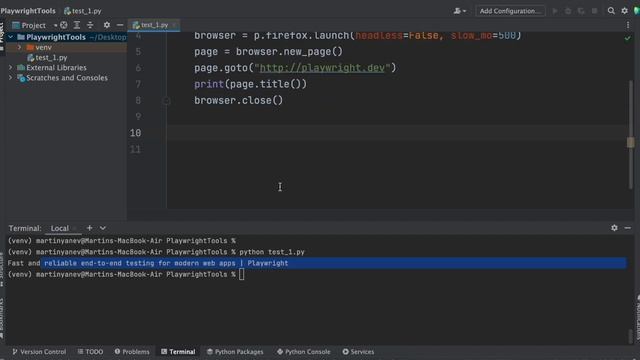The height and width of the screenshot is (360, 640).
Task: Click the Debug icon
Action: 568,11
